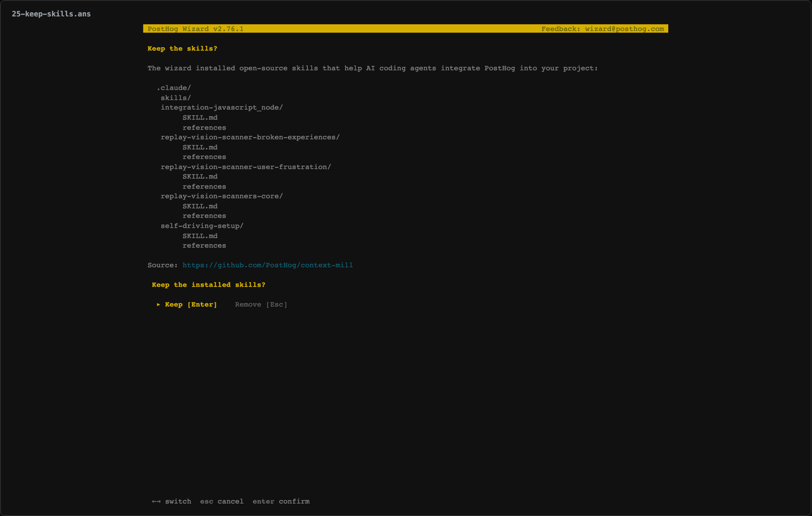Select the replay-vision-scanner-broken-experiences/ folder

click(250, 137)
